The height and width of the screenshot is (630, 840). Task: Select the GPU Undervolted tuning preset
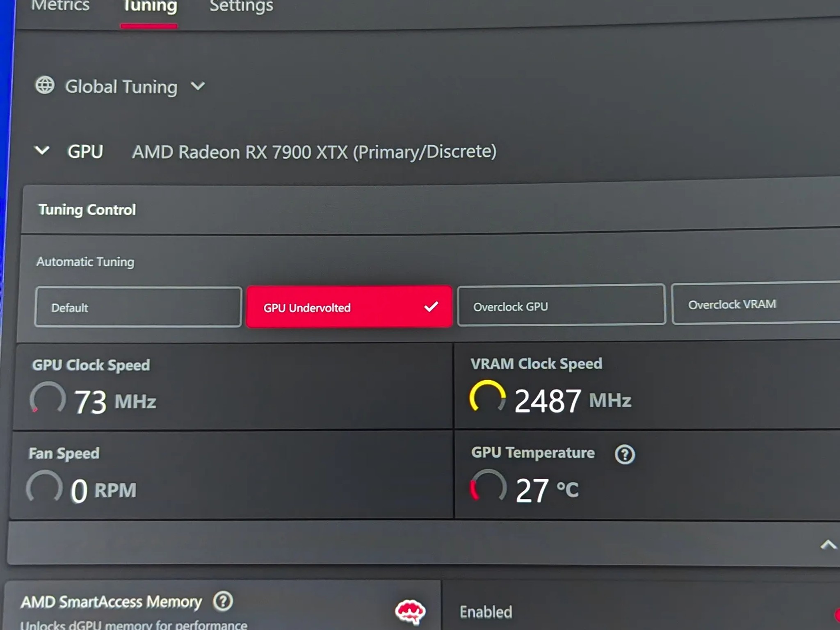pos(349,307)
